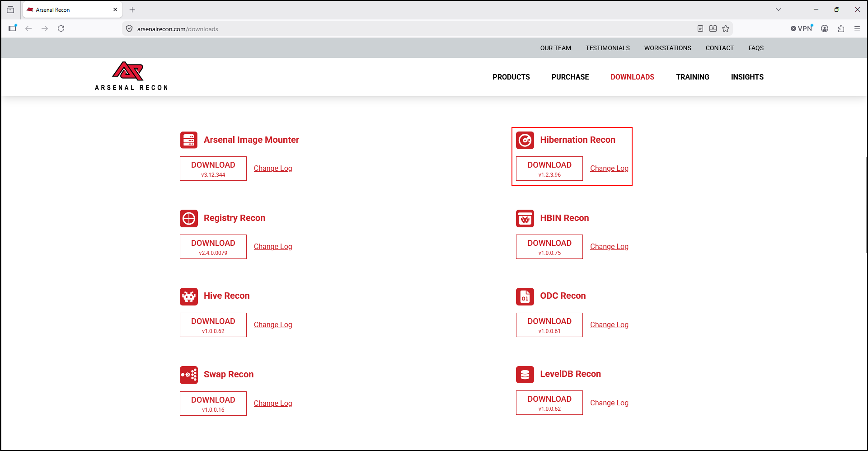868x451 pixels.
Task: Go back using the browser back arrow
Action: point(28,28)
